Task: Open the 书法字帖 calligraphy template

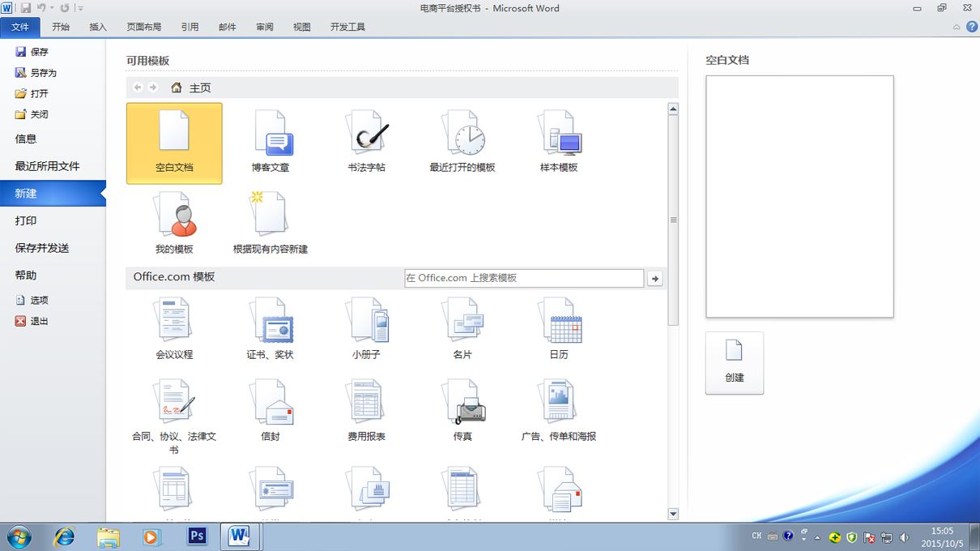Action: [366, 143]
